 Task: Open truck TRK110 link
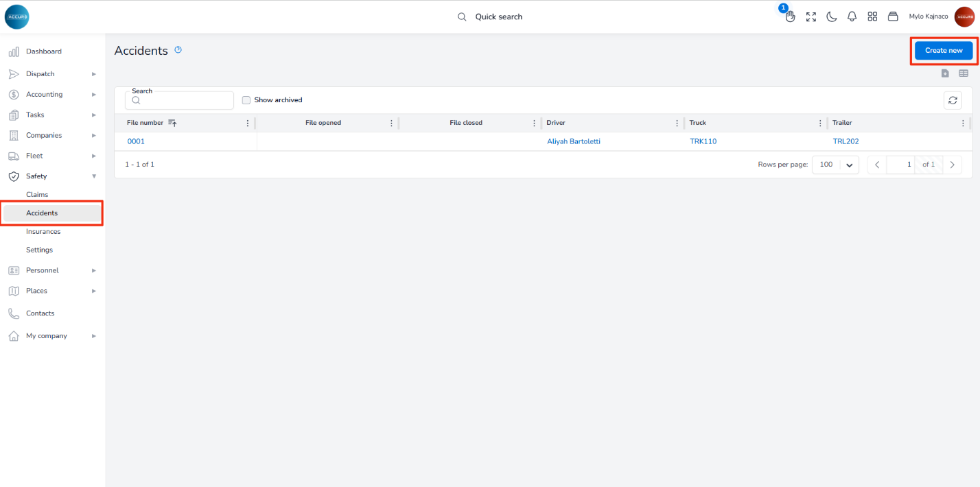703,141
